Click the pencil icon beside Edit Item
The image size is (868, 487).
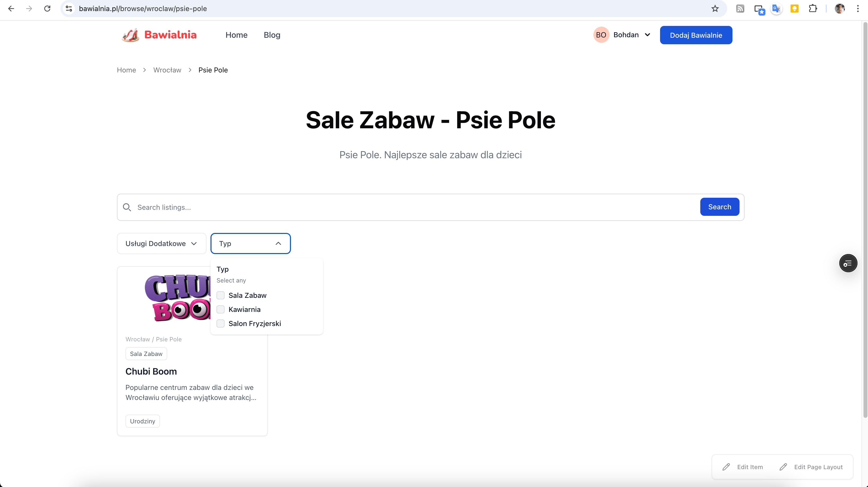click(x=726, y=467)
